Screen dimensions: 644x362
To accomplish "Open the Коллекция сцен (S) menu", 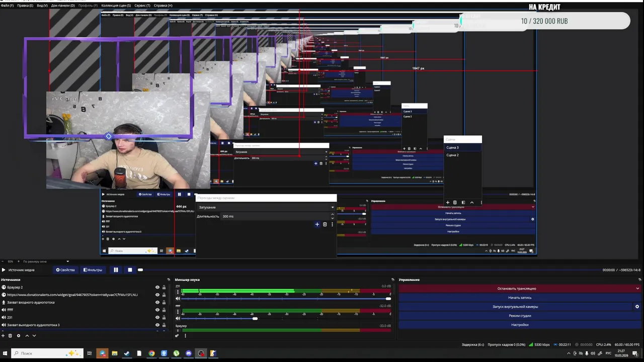I will click(x=116, y=6).
